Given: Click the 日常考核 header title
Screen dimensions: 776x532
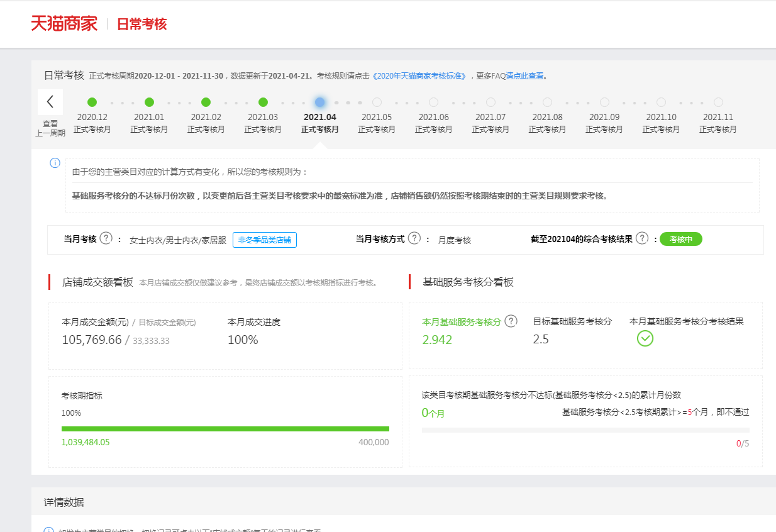Looking at the screenshot, I should tap(141, 25).
